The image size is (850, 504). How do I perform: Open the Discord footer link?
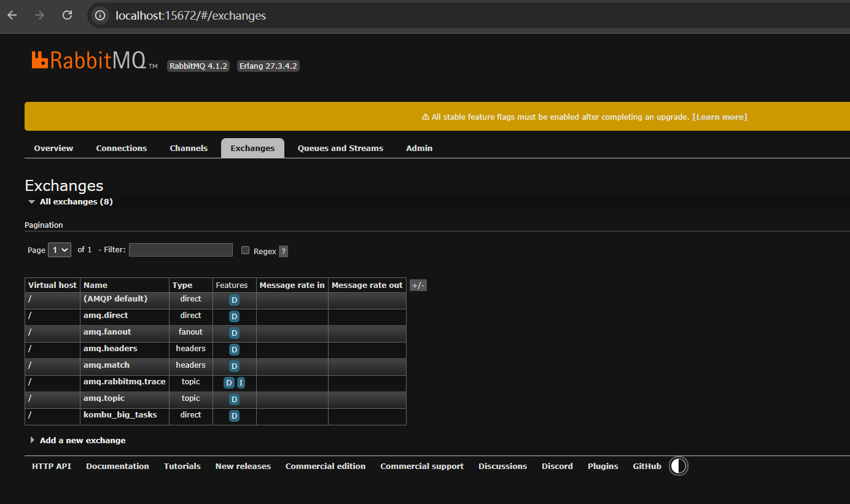point(557,467)
